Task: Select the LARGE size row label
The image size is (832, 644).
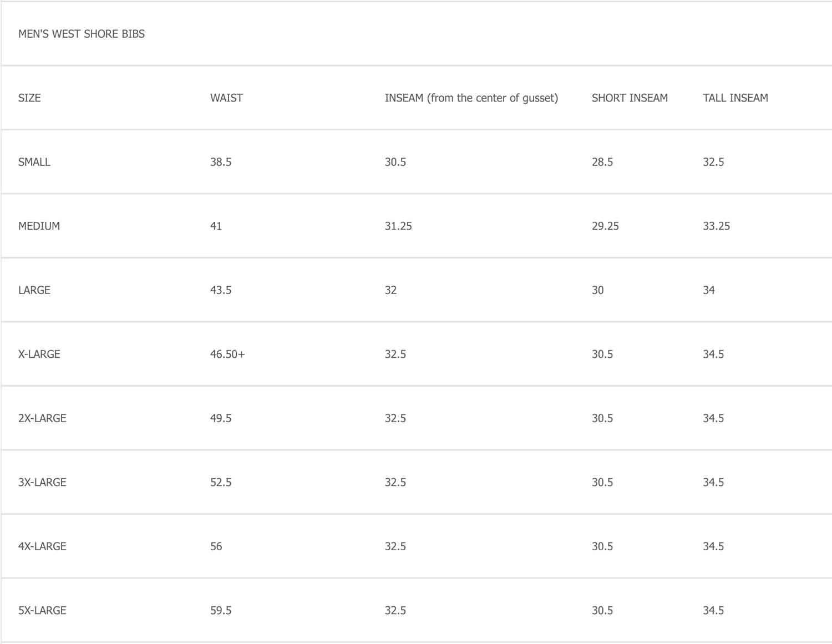Action: 34,290
